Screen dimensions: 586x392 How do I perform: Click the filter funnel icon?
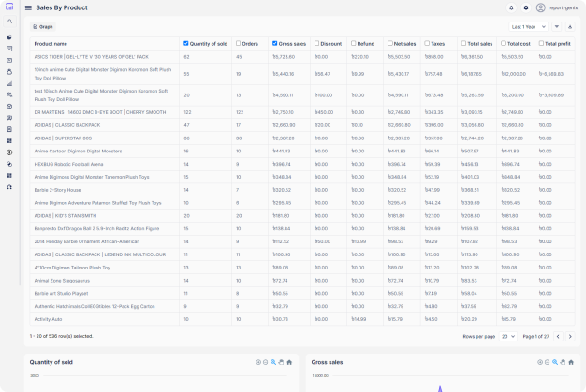[557, 26]
